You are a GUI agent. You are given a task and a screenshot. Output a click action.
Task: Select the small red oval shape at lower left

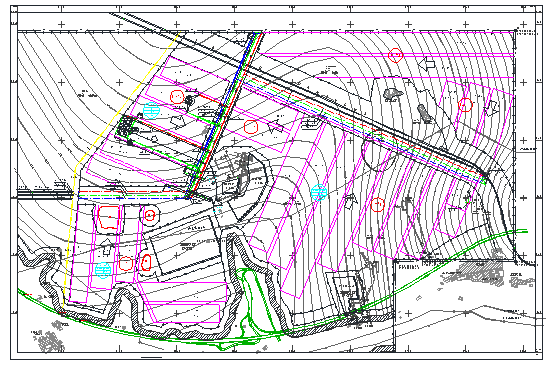[x=146, y=263]
